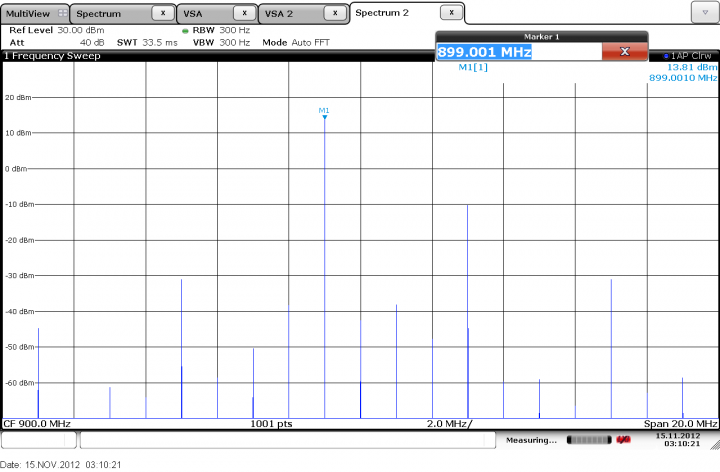Close the Marker 1 dialog
Image resolution: width=720 pixels, height=472 pixels.
pos(624,52)
